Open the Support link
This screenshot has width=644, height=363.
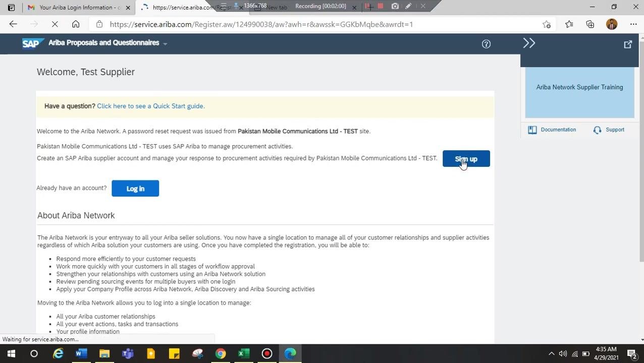615,130
